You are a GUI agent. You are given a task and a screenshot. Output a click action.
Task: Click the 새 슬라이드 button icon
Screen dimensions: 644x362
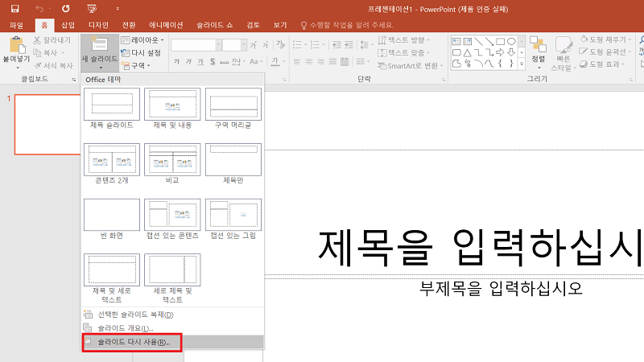[x=99, y=44]
